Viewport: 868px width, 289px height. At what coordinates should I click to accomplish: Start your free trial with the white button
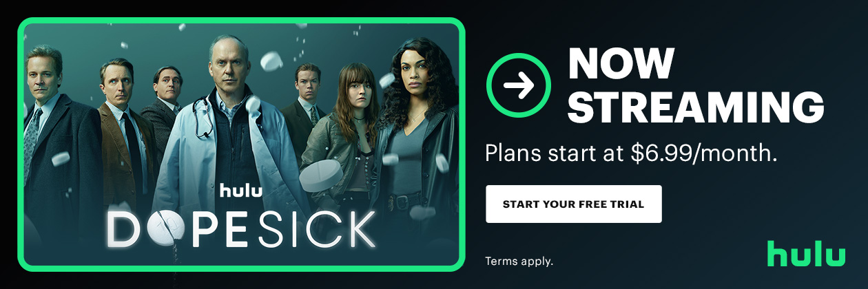[573, 204]
